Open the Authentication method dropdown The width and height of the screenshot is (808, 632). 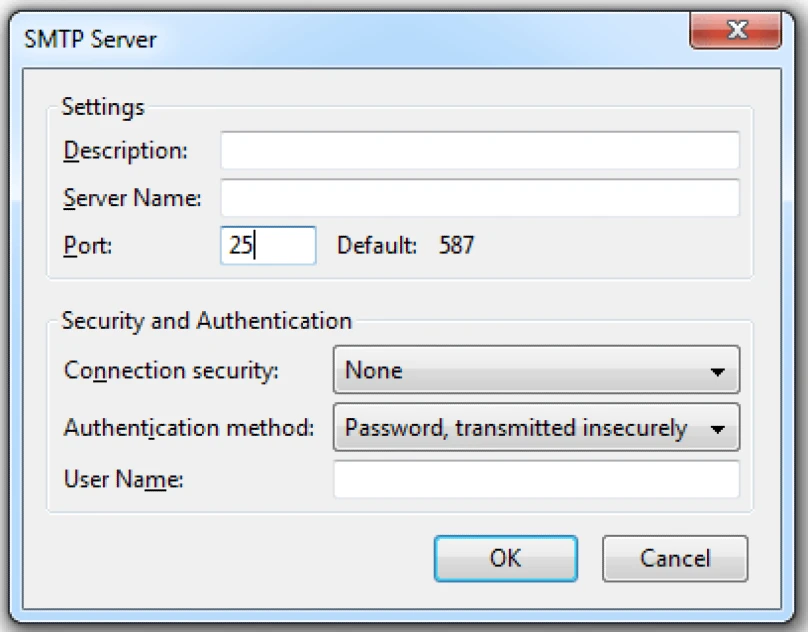pyautogui.click(x=537, y=427)
